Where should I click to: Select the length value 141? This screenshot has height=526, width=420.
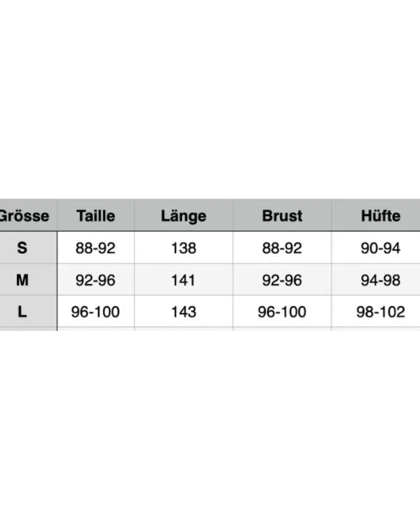[x=183, y=280]
